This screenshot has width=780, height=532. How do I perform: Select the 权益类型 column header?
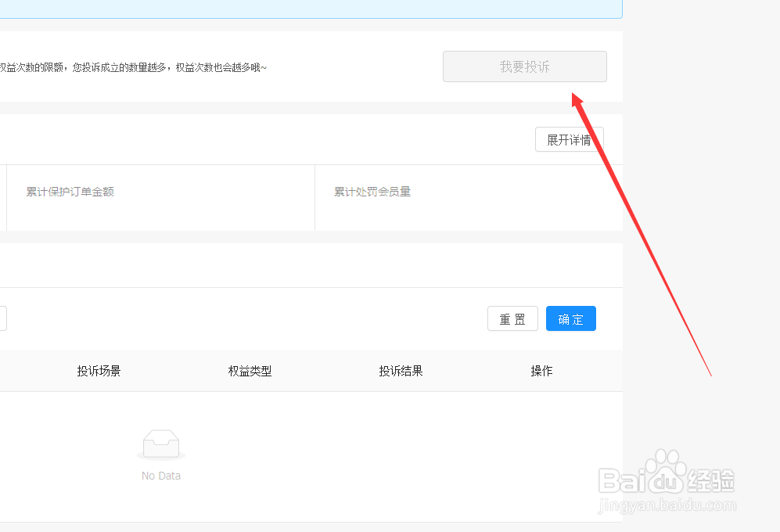pyautogui.click(x=250, y=371)
